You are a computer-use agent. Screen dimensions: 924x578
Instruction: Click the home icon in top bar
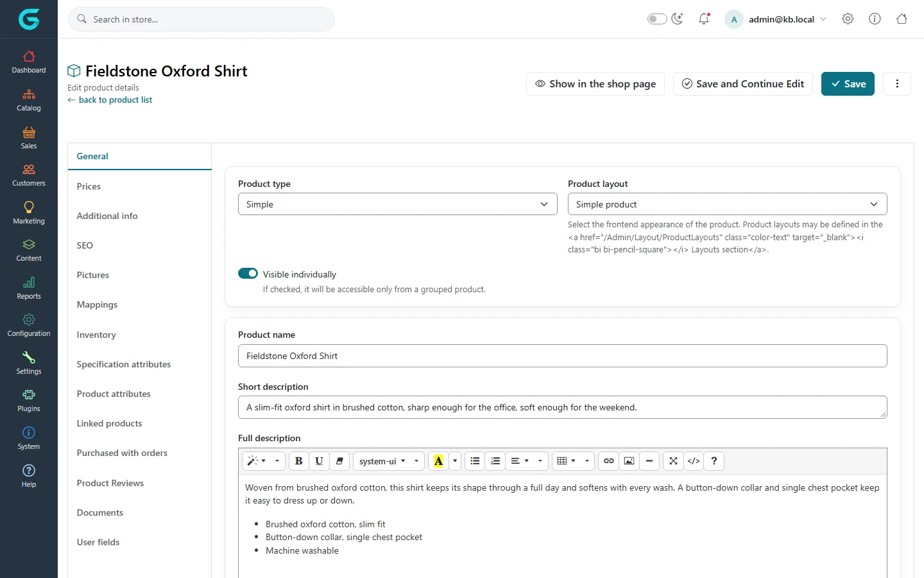pyautogui.click(x=902, y=19)
